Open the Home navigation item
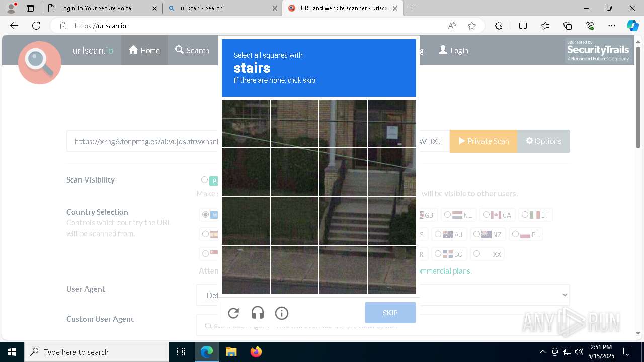Viewport: 644px width, 362px height. [x=144, y=50]
